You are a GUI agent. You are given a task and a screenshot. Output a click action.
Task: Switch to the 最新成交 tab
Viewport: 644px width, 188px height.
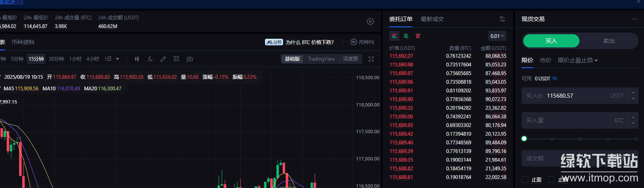coord(432,19)
